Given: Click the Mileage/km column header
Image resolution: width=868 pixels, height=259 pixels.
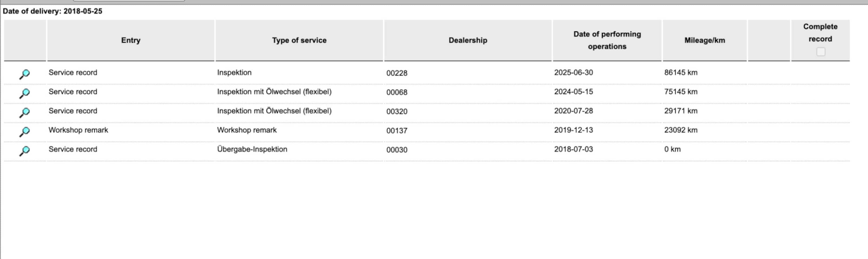Looking at the screenshot, I should (x=704, y=40).
